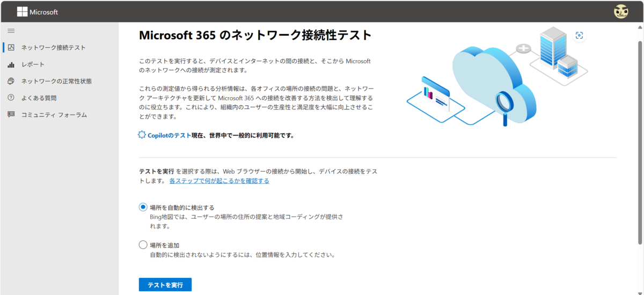Click the cloud network illustration
The image size is (644, 295).
coord(496,76)
